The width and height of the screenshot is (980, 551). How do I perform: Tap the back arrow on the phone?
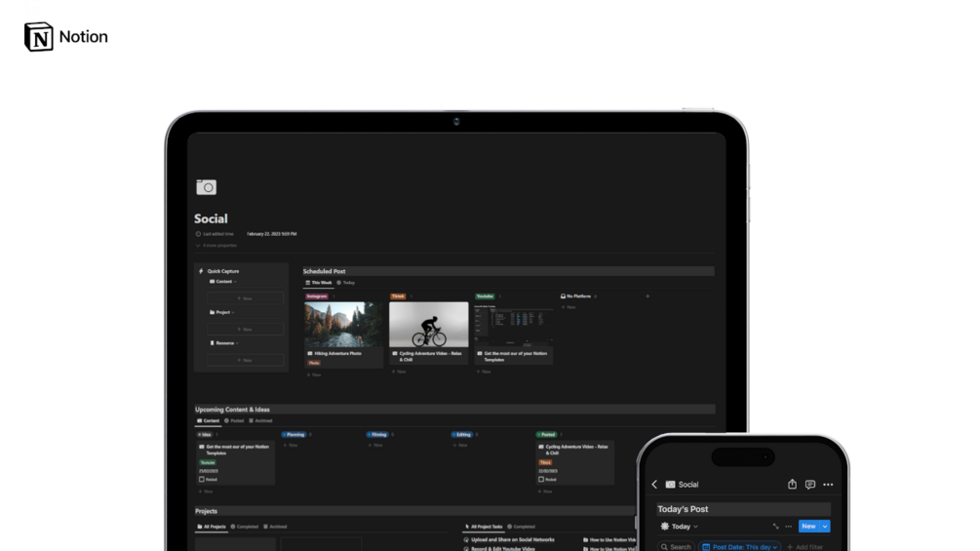pyautogui.click(x=654, y=484)
